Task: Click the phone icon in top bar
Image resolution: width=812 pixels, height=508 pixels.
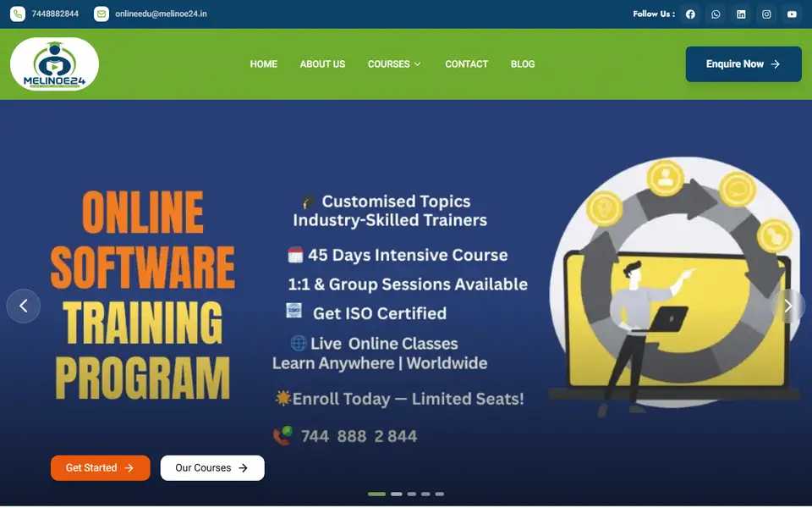Action: coord(18,14)
